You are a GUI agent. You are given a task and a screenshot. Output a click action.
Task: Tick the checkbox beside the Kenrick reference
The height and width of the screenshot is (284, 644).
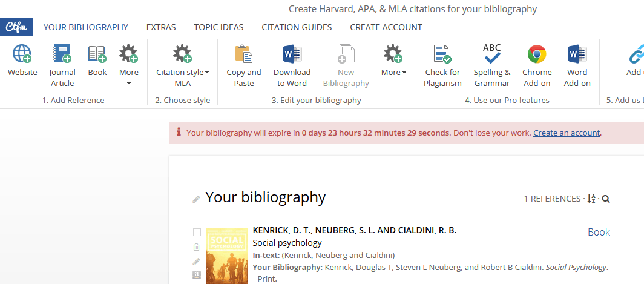tap(197, 233)
